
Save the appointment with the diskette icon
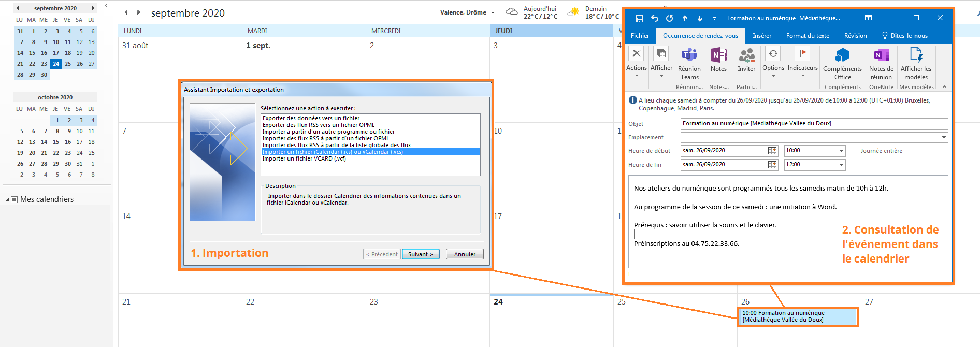pos(640,19)
